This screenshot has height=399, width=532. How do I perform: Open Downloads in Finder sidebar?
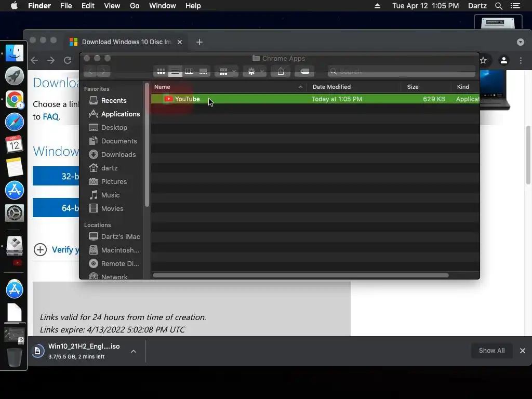coord(113,155)
